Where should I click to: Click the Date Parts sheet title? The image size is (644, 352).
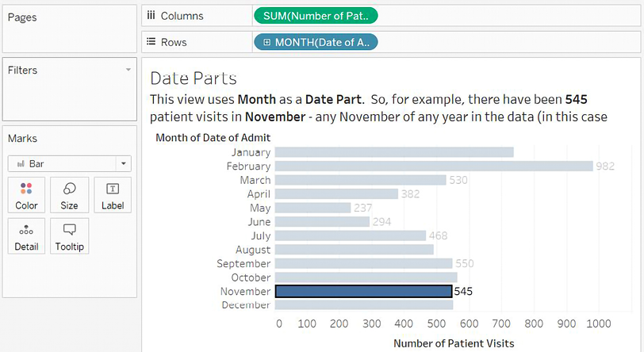(194, 78)
